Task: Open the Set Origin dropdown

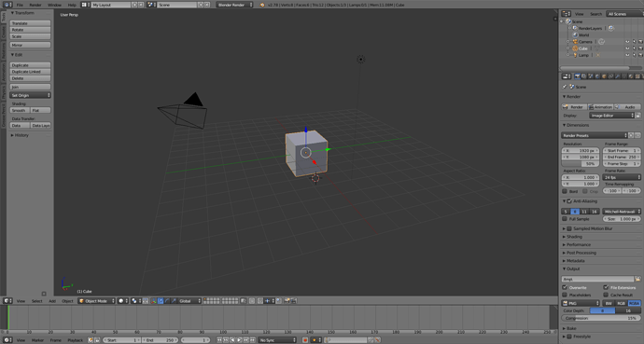Action: [x=31, y=95]
